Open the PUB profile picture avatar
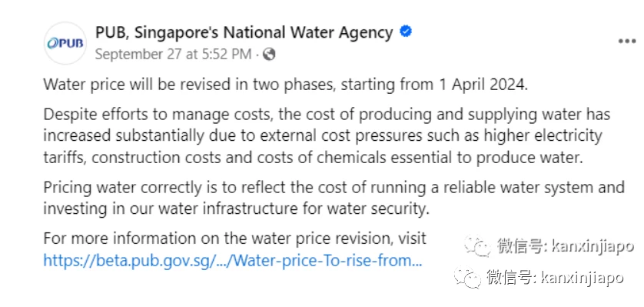Image resolution: width=644 pixels, height=307 pixels. point(65,43)
